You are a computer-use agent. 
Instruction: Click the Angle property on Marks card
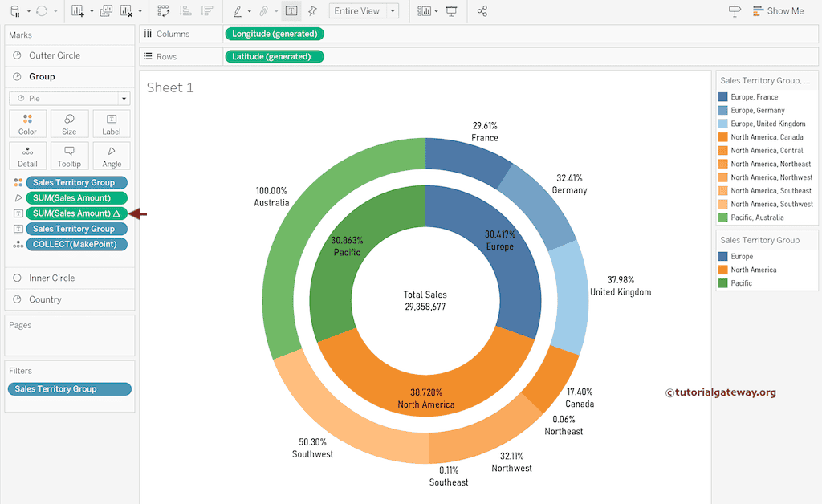tap(111, 156)
